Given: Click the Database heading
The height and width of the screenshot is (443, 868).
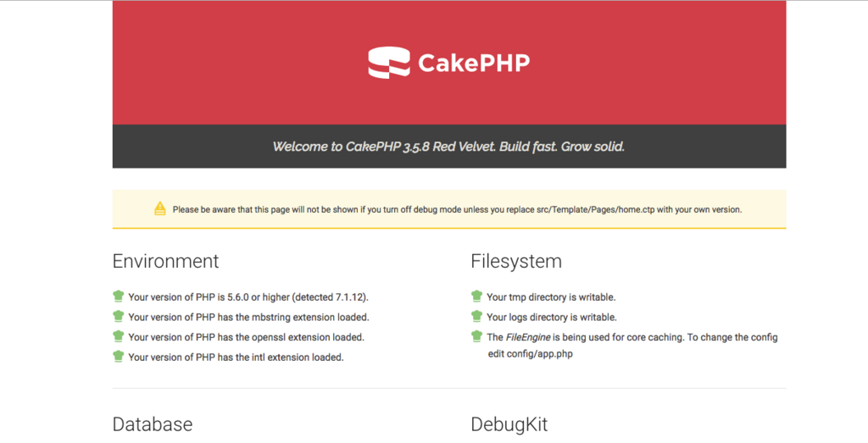Looking at the screenshot, I should click(x=153, y=424).
